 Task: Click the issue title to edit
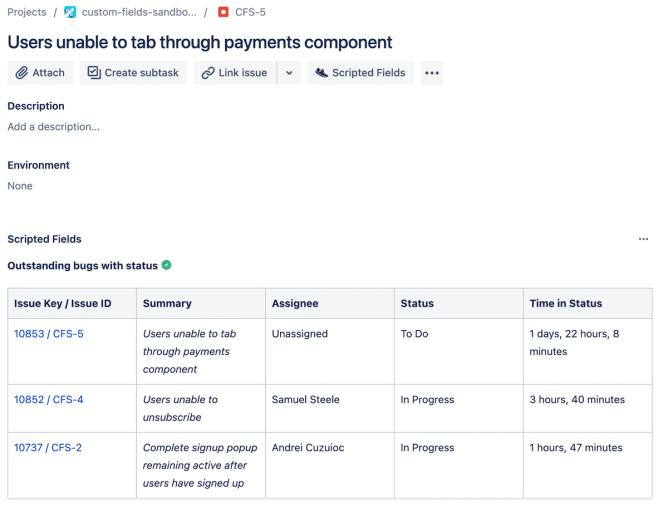click(x=200, y=42)
